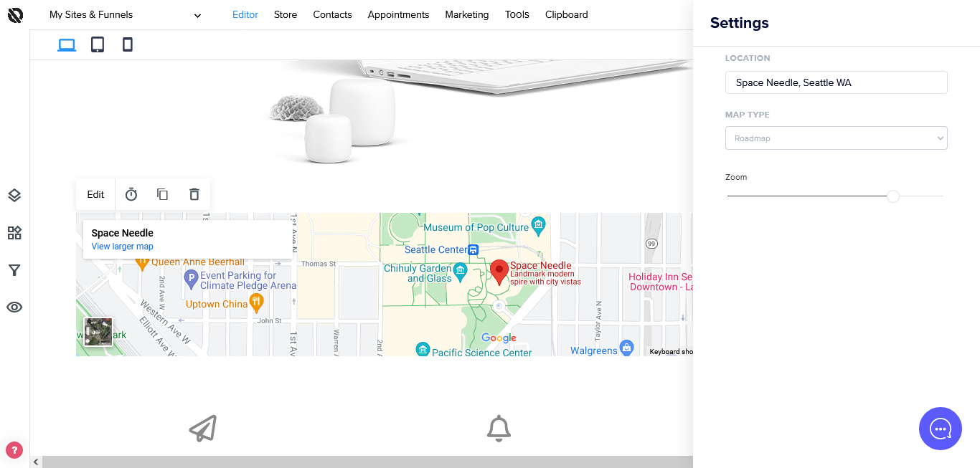Open the Clipboard menu
Image resolution: width=980 pixels, height=468 pixels.
pos(567,14)
